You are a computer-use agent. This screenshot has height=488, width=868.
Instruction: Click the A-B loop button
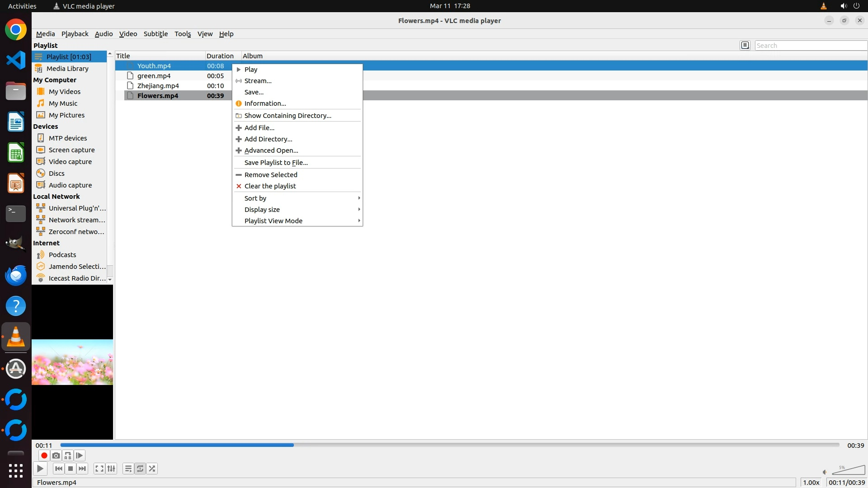pos(68,455)
